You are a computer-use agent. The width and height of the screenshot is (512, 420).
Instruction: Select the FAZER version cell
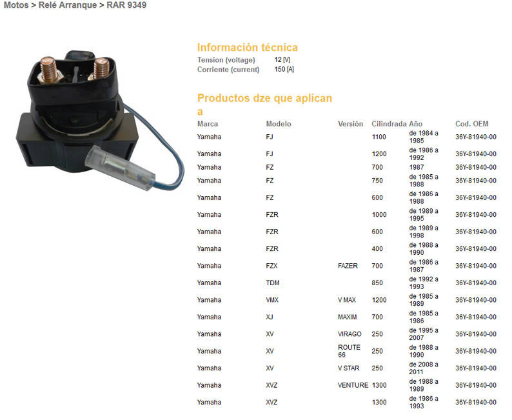point(348,266)
